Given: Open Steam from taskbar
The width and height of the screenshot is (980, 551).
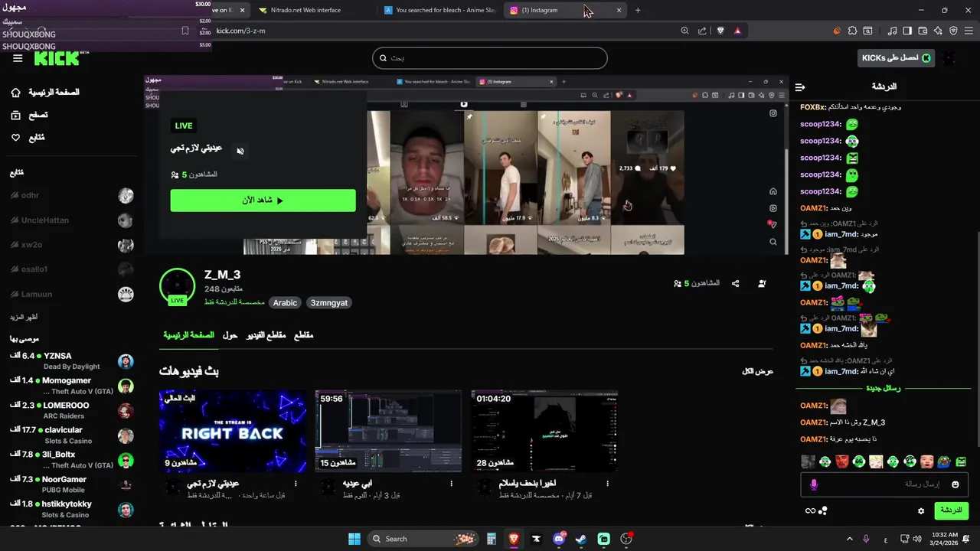Looking at the screenshot, I should pos(581,539).
